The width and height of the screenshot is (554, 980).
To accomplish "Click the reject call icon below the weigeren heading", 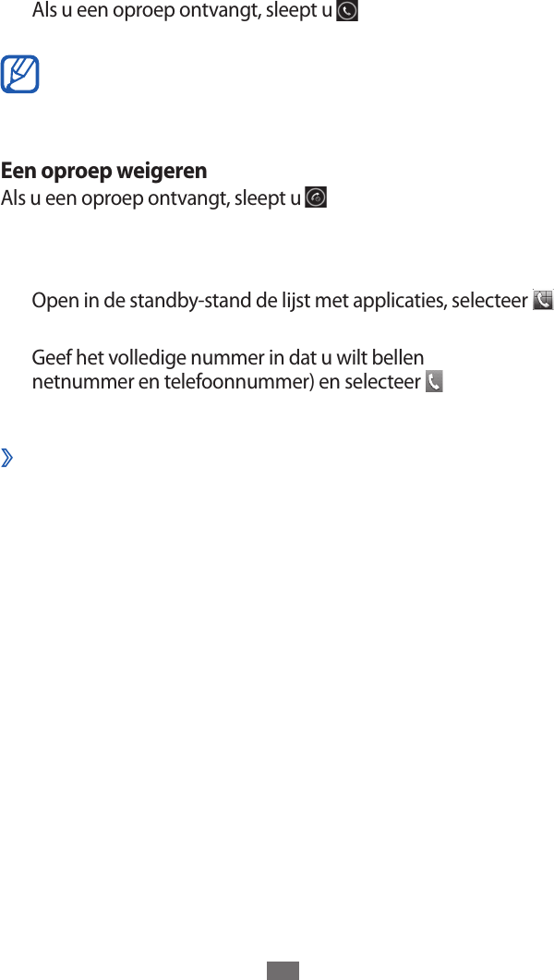I will [316, 197].
